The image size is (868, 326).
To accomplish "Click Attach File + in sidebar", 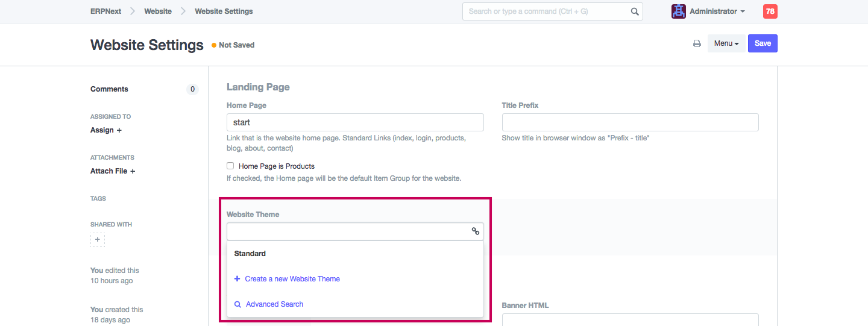I will 113,171.
